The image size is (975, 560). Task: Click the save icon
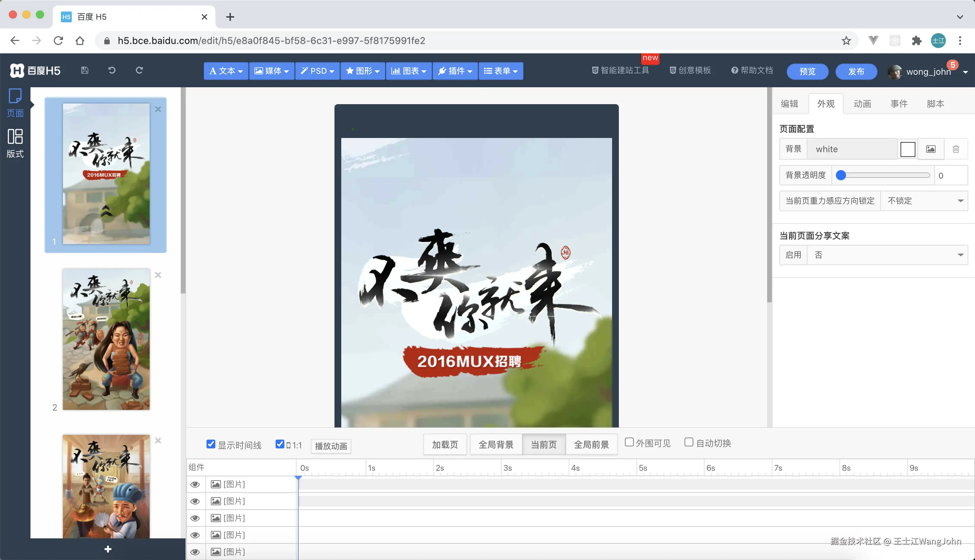click(x=84, y=70)
